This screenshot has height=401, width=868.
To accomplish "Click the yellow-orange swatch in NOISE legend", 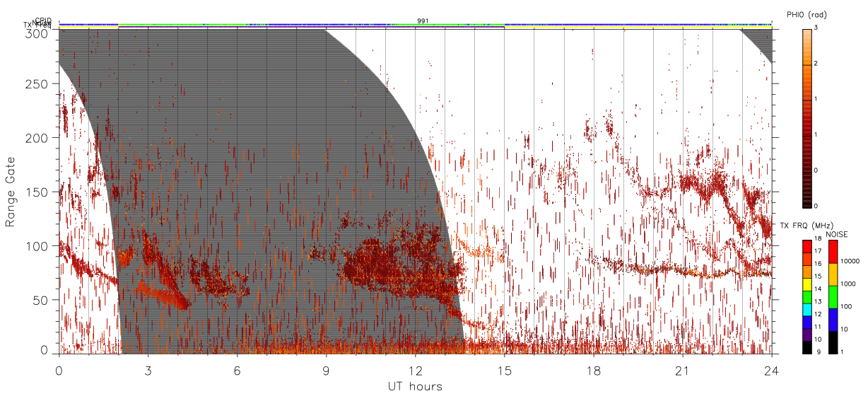I will click(833, 274).
